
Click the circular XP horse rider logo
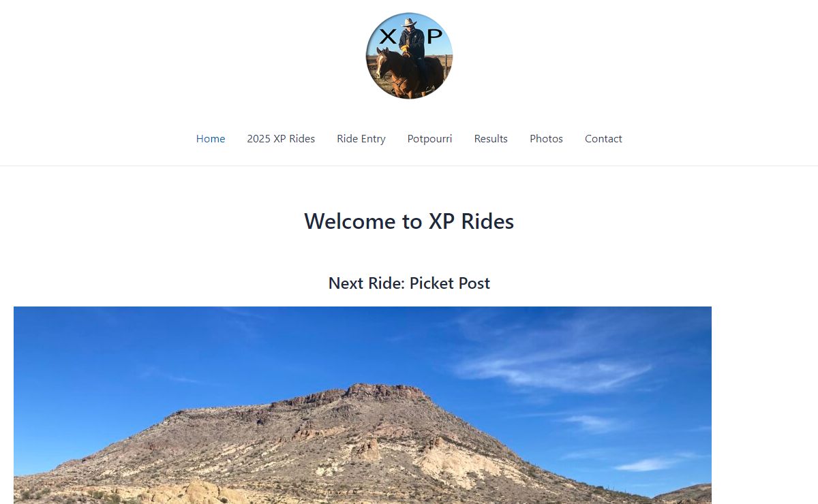(409, 56)
